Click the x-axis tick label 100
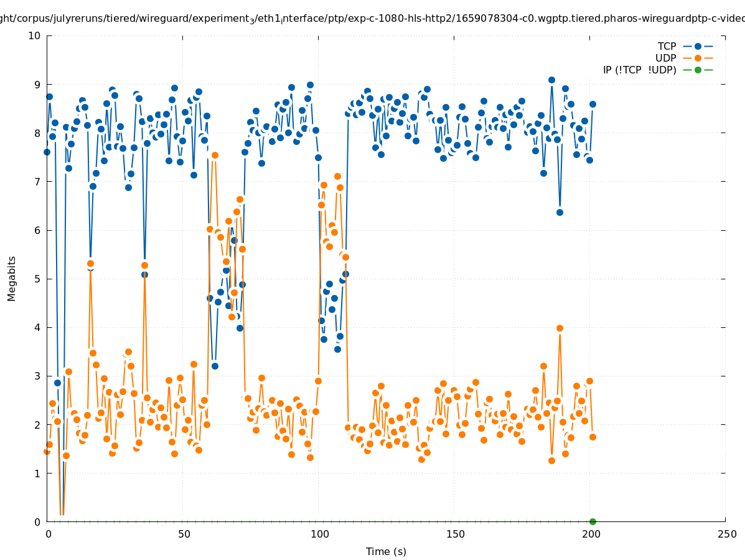This screenshot has height=560, width=745. pos(319,534)
